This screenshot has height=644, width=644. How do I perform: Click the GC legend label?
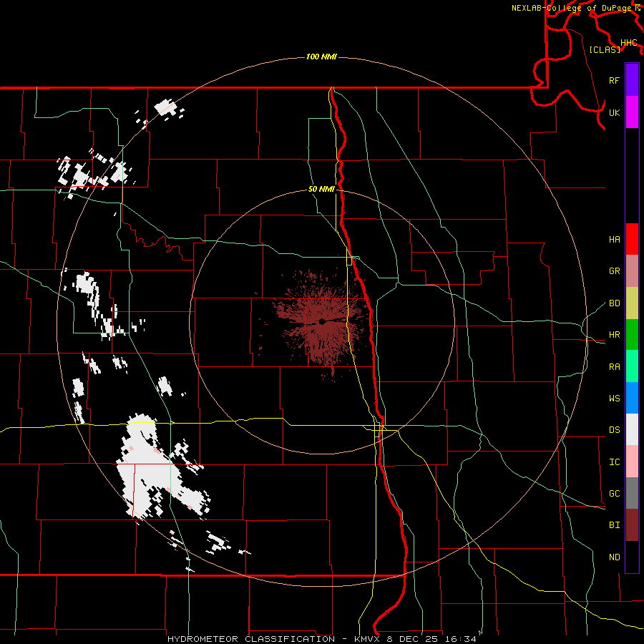coord(614,494)
